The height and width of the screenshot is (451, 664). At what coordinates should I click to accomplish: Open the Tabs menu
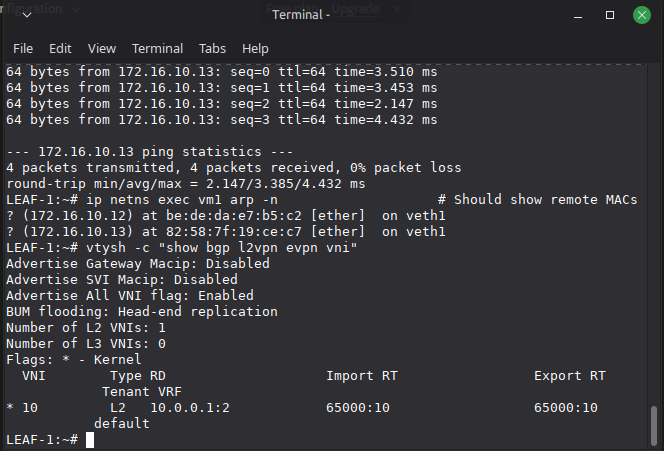pos(213,49)
